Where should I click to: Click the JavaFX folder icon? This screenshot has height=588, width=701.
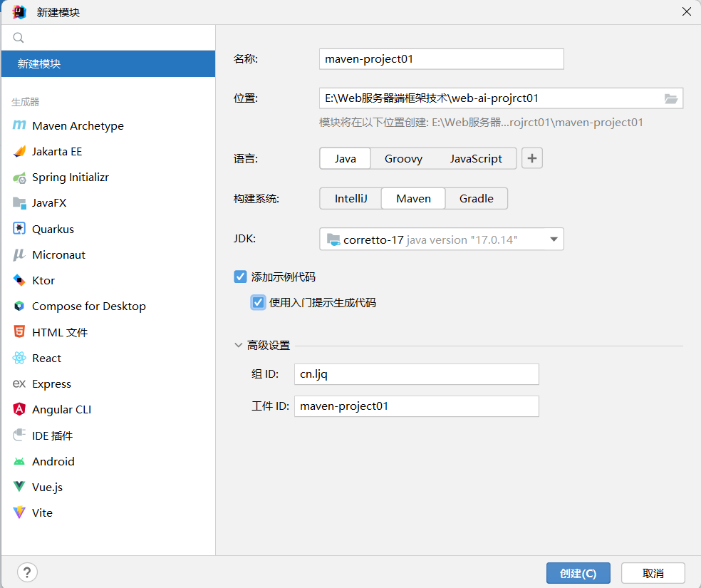(19, 202)
